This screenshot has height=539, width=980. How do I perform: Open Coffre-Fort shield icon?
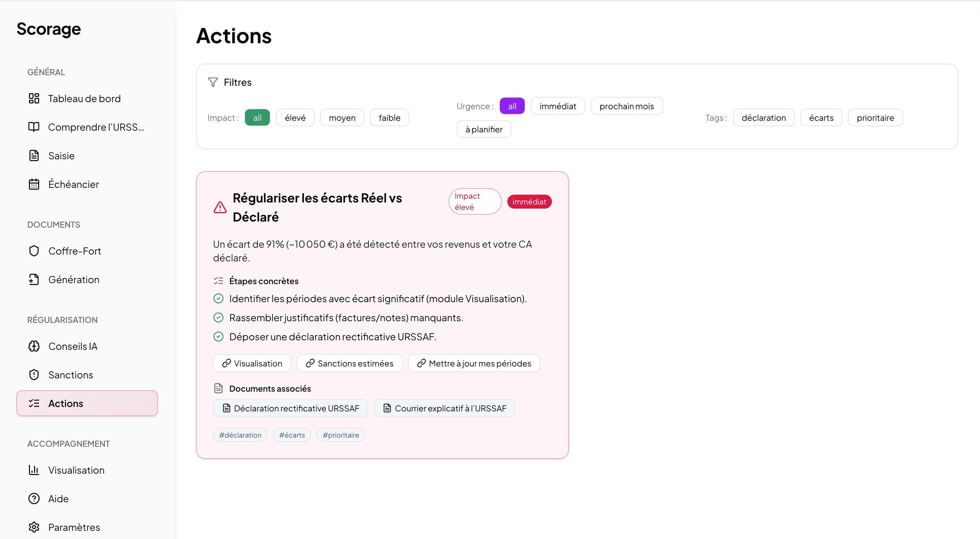coord(34,251)
